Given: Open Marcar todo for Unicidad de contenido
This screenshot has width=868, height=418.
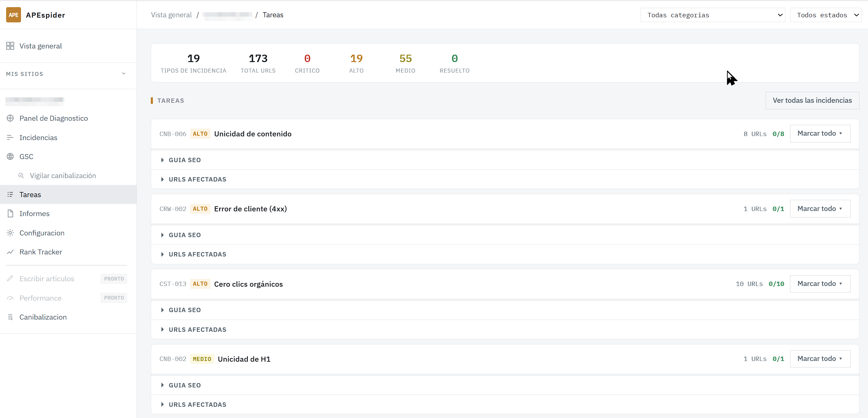Looking at the screenshot, I should pos(820,133).
